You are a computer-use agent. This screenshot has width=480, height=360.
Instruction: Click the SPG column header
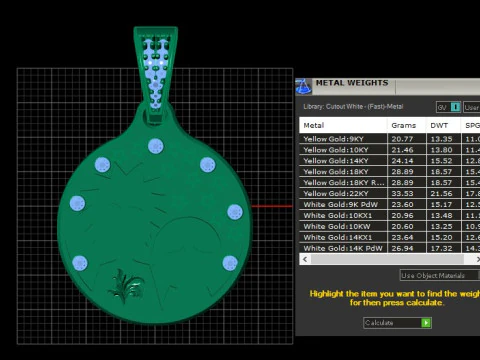(x=471, y=125)
